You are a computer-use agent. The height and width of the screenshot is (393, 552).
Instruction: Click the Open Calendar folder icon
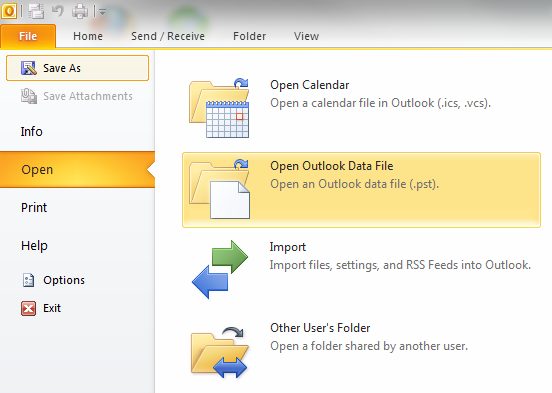(219, 108)
